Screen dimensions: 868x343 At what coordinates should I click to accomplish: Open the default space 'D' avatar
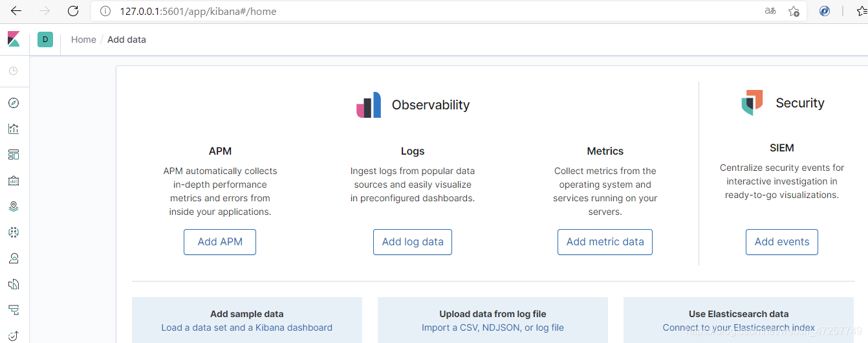[x=45, y=39]
